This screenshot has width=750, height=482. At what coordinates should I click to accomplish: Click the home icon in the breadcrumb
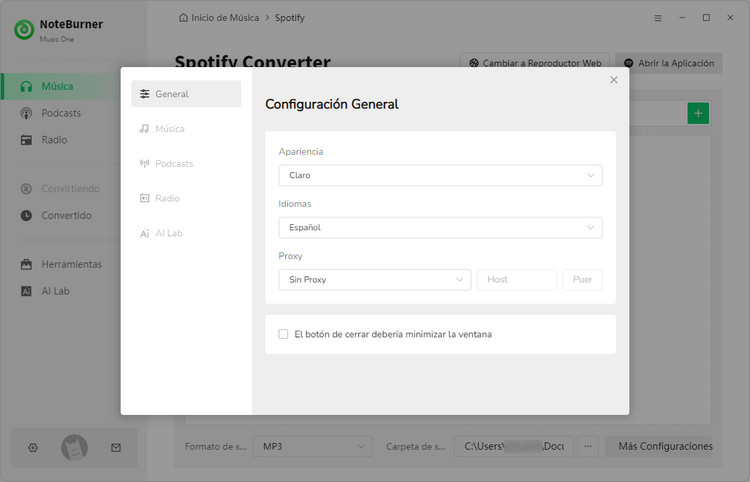(x=183, y=18)
